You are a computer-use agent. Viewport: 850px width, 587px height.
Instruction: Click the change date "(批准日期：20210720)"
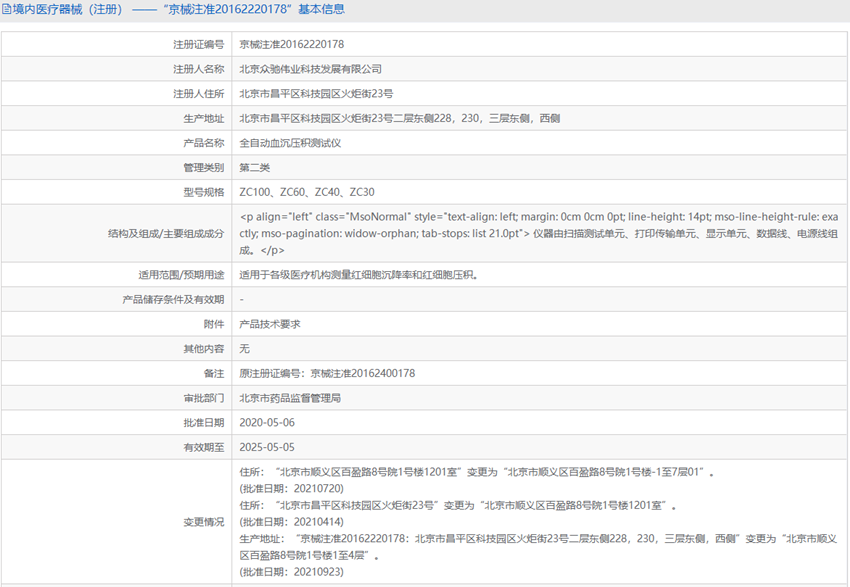pyautogui.click(x=292, y=488)
